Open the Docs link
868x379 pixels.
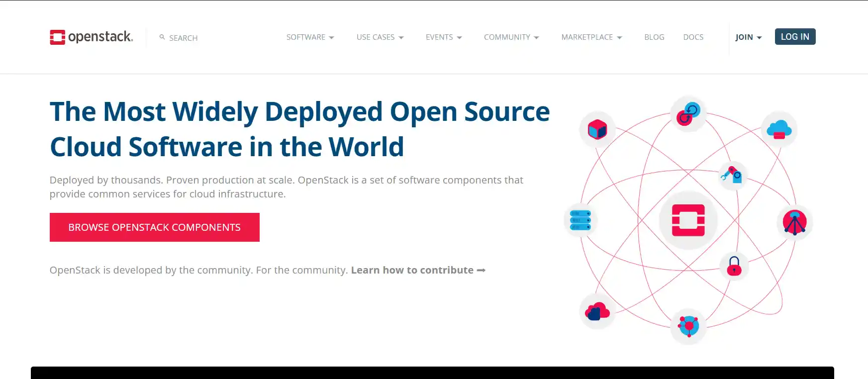[x=693, y=37]
